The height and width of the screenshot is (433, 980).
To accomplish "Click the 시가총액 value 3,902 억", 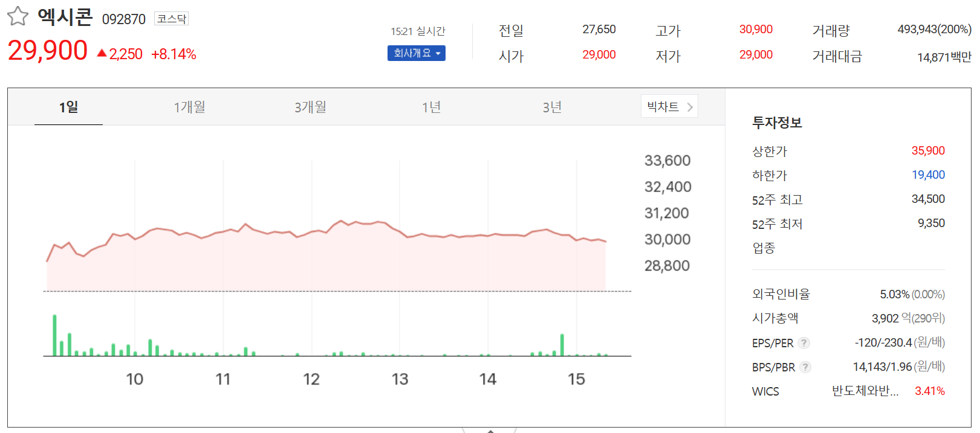I will tap(891, 318).
